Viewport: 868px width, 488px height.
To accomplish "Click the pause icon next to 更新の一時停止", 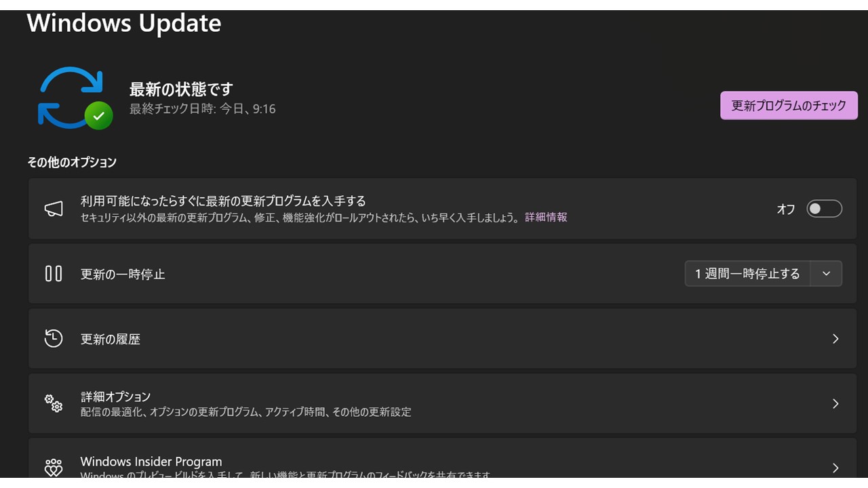I will pos(53,274).
